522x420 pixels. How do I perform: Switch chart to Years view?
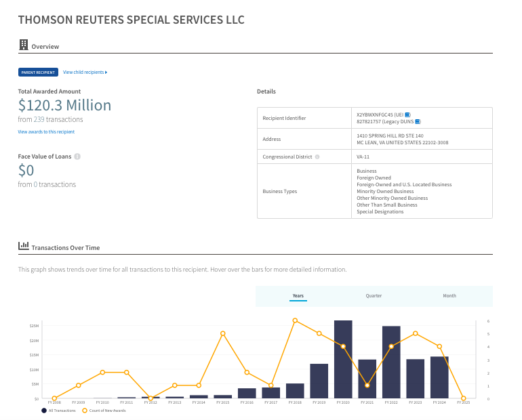pyautogui.click(x=298, y=296)
